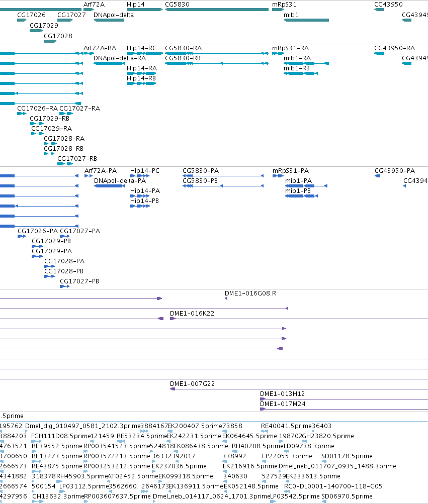This screenshot has height=504, width=428.
Task: Click the DNApol-delta-RA transcript label
Action: (120, 58)
